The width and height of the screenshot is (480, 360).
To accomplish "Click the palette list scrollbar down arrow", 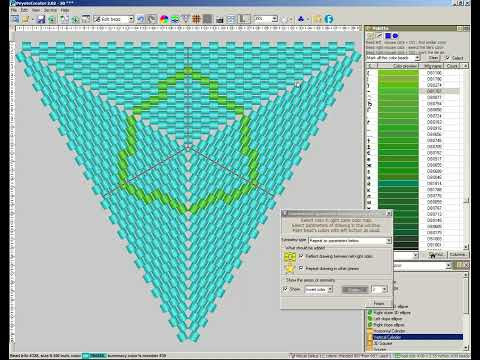I will click(x=466, y=247).
